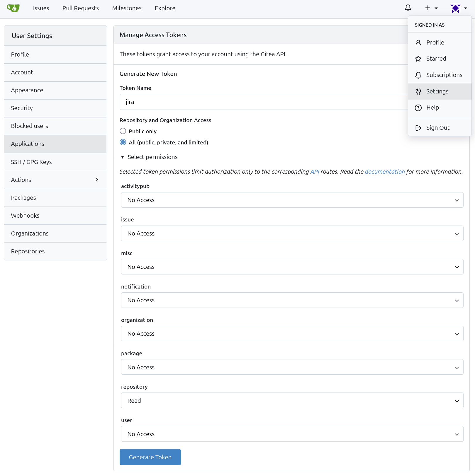475x476 pixels.
Task: Click the Profile person icon in dropdown
Action: 418,42
